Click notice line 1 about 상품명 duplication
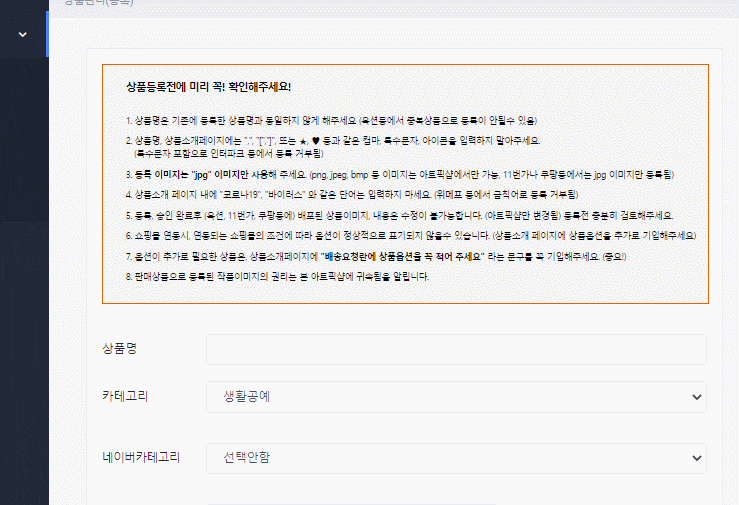This screenshot has height=505, width=739. [331, 121]
